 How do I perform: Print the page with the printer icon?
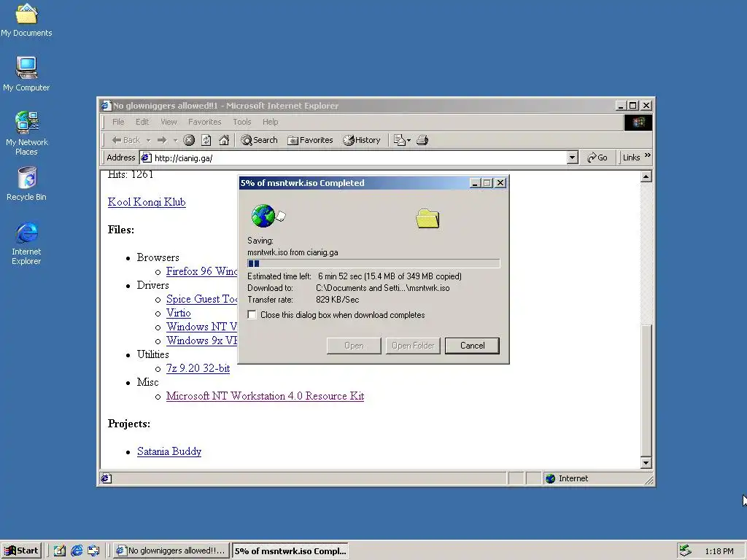click(x=422, y=140)
